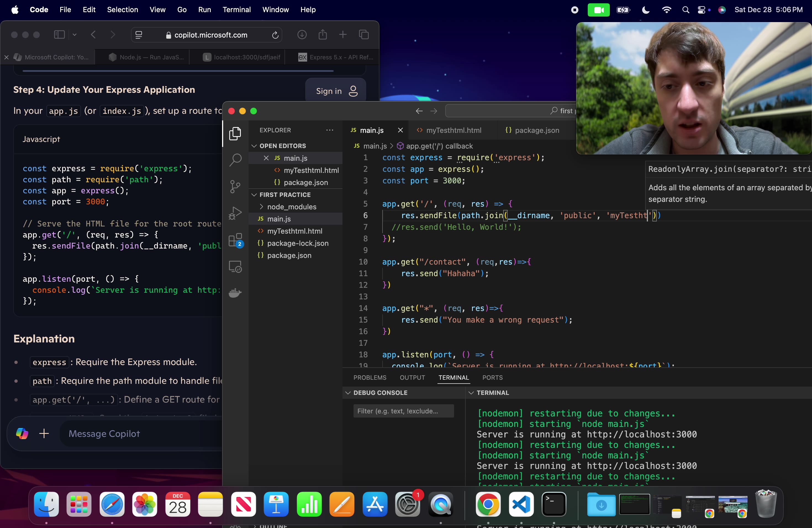Open the Source Control view
The width and height of the screenshot is (812, 528).
pos(235,186)
